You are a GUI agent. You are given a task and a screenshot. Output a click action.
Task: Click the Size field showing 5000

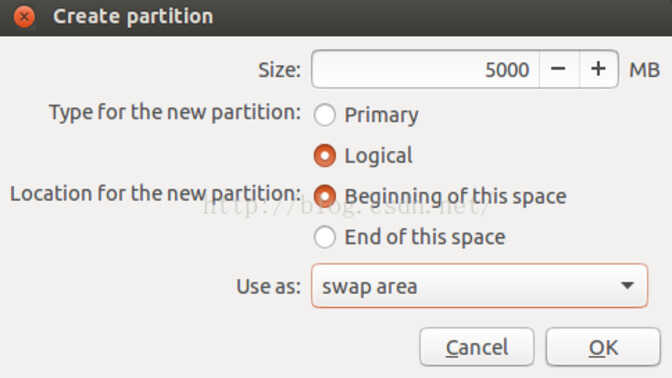click(426, 69)
